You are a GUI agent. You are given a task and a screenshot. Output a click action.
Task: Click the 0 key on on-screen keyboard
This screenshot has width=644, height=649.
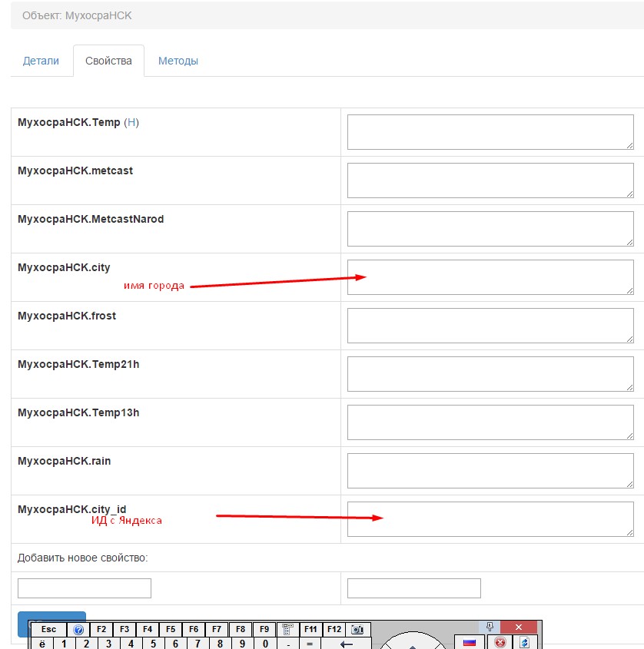pyautogui.click(x=265, y=644)
